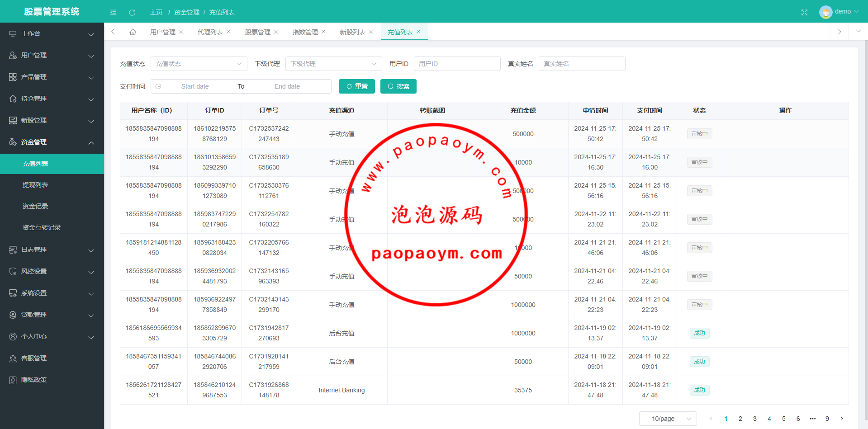The width and height of the screenshot is (868, 429).
Task: Click the End date picker field
Action: click(x=287, y=86)
